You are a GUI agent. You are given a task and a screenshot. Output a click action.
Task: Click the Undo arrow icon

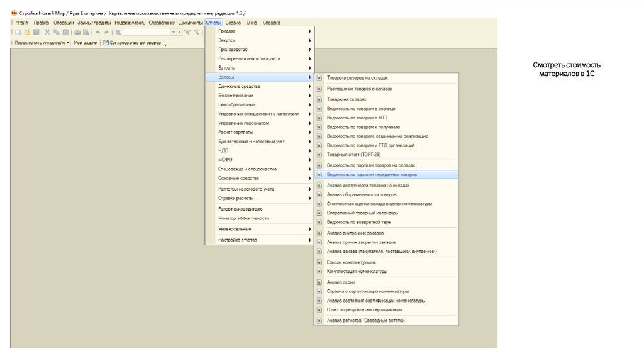coord(98,32)
